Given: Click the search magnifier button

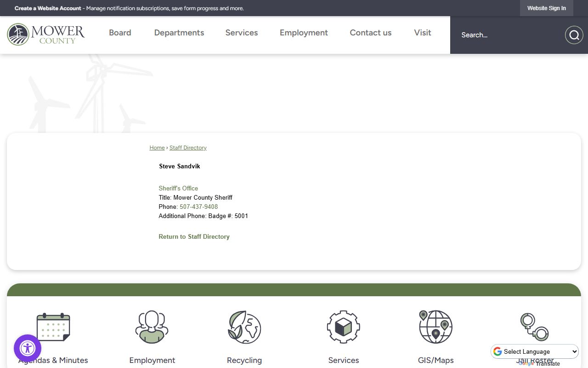Looking at the screenshot, I should [574, 35].
